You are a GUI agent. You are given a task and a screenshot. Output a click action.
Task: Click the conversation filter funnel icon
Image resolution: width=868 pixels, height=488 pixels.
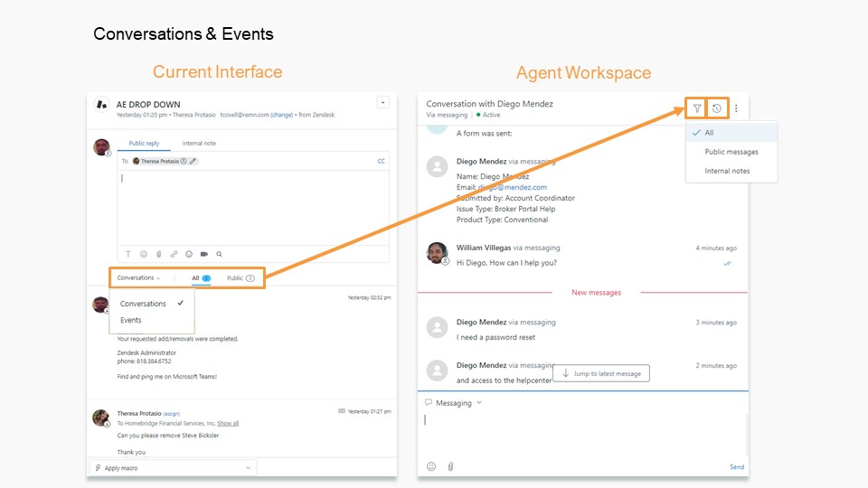click(697, 108)
